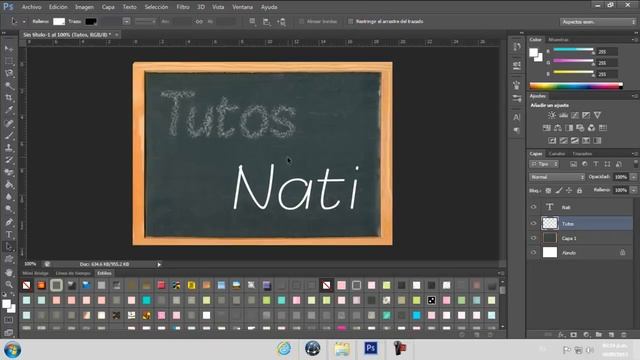Enable Alinear bordes checkbox
640x360 pixels.
tap(302, 22)
